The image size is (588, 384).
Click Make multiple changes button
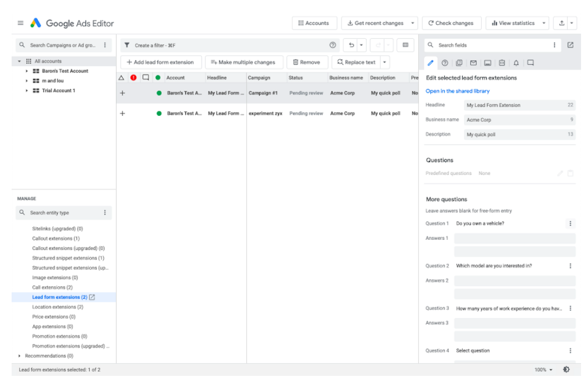pyautogui.click(x=244, y=63)
